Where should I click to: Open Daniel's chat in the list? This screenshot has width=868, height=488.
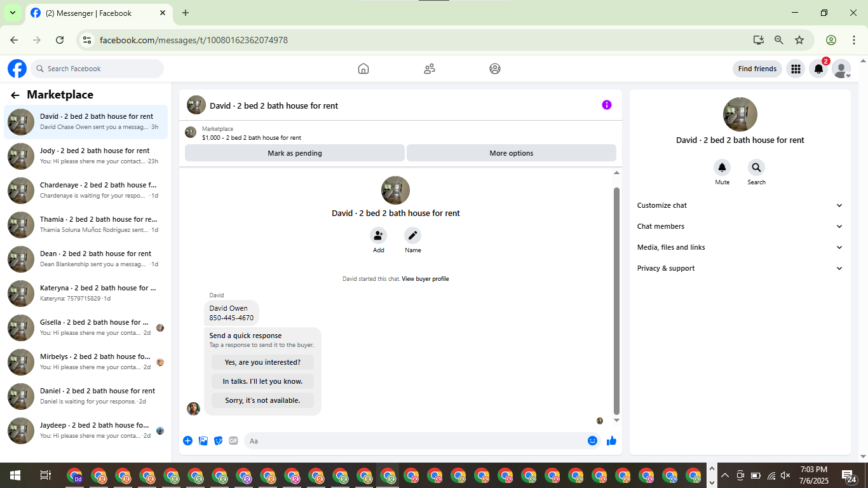click(86, 396)
